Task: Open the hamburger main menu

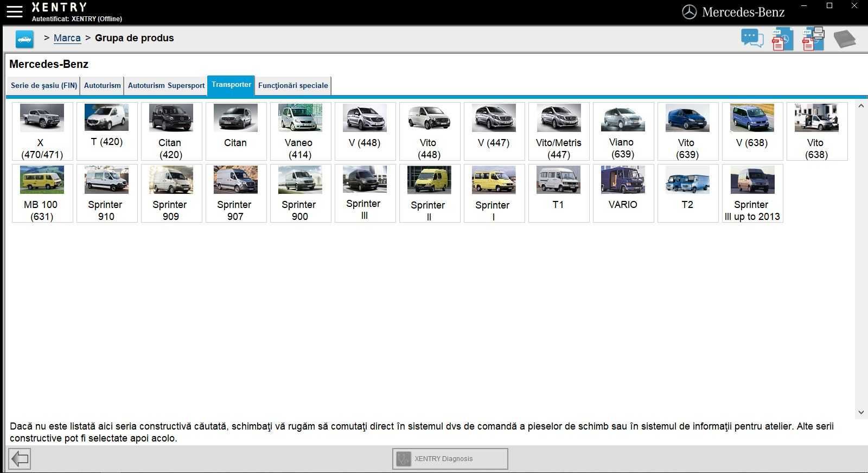Action: click(x=15, y=11)
